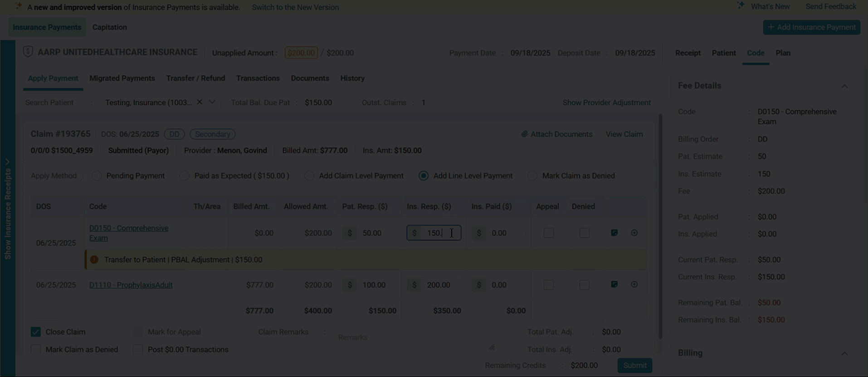Expand Show Insurance Receipts side panel
868x377 pixels.
click(x=8, y=208)
